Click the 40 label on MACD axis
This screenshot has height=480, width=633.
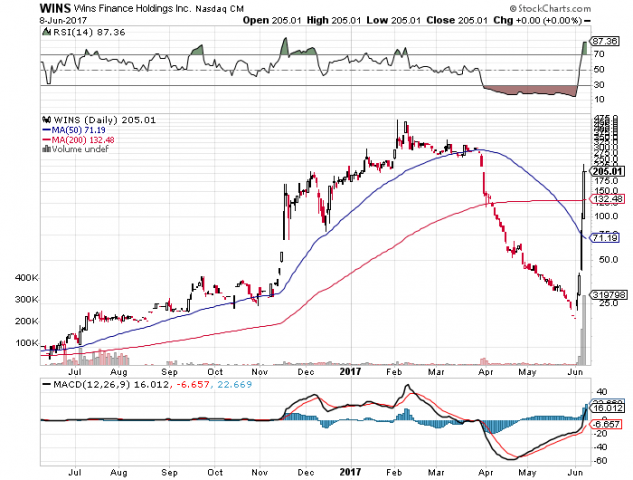[x=602, y=392]
